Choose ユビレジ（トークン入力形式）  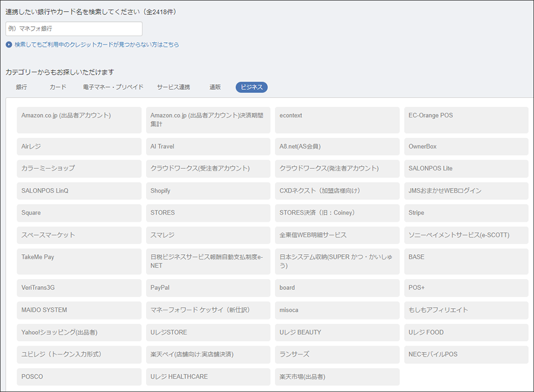79,355
